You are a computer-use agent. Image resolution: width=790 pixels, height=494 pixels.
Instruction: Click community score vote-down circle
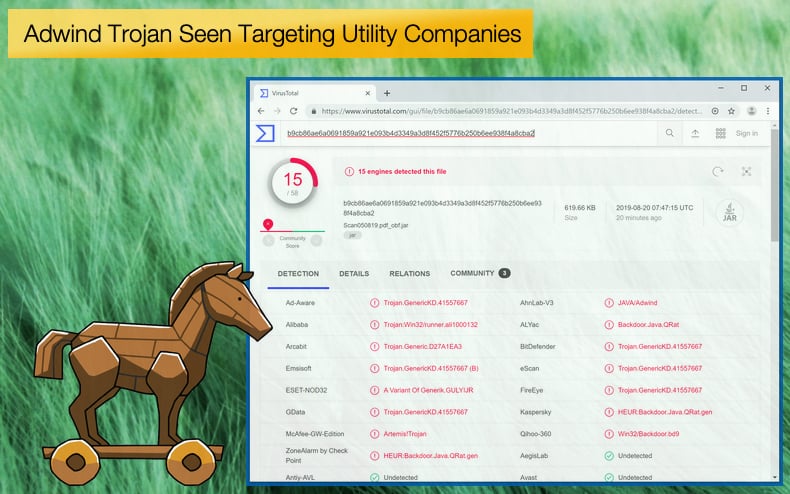click(269, 240)
